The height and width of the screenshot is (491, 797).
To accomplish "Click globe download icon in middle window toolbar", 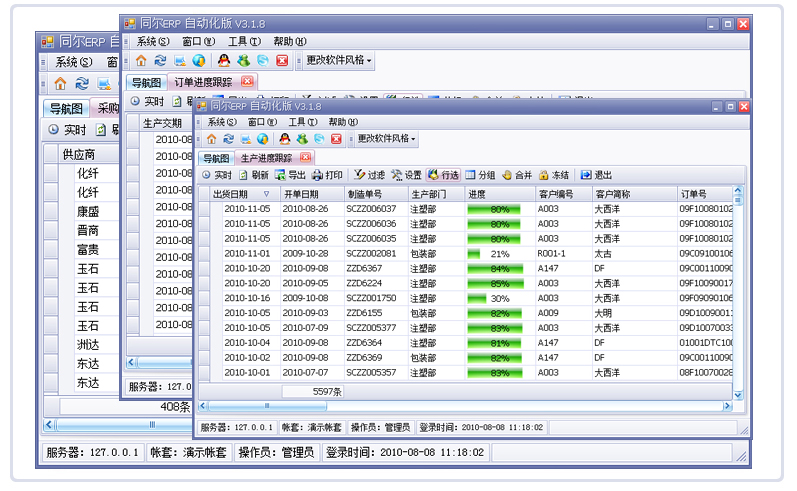I will coord(199,61).
